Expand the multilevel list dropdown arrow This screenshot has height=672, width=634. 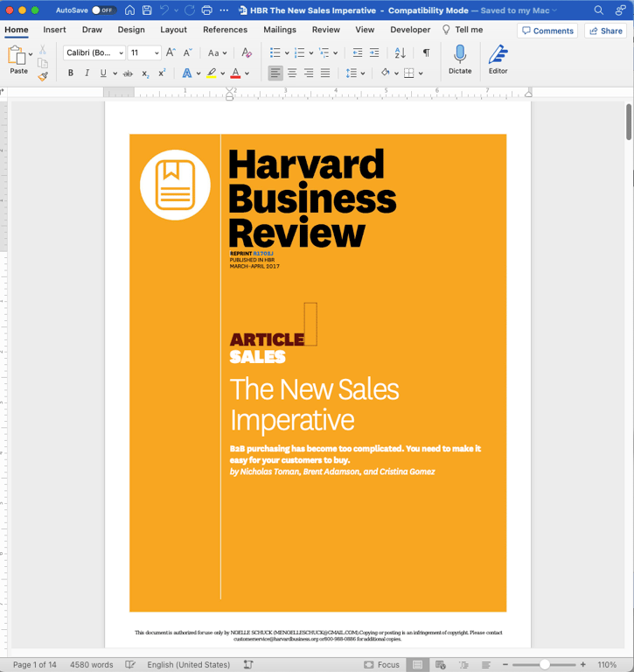335,52
